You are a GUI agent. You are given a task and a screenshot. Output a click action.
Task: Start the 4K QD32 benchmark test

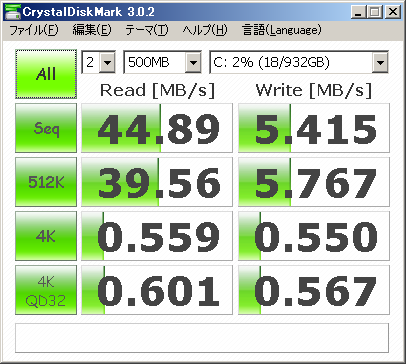pos(46,290)
